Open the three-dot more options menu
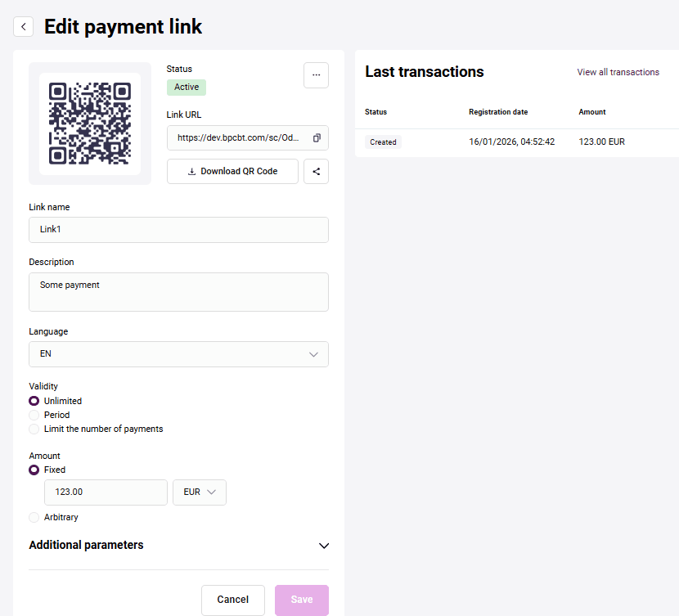Screen dimensions: 679x616 pos(316,74)
